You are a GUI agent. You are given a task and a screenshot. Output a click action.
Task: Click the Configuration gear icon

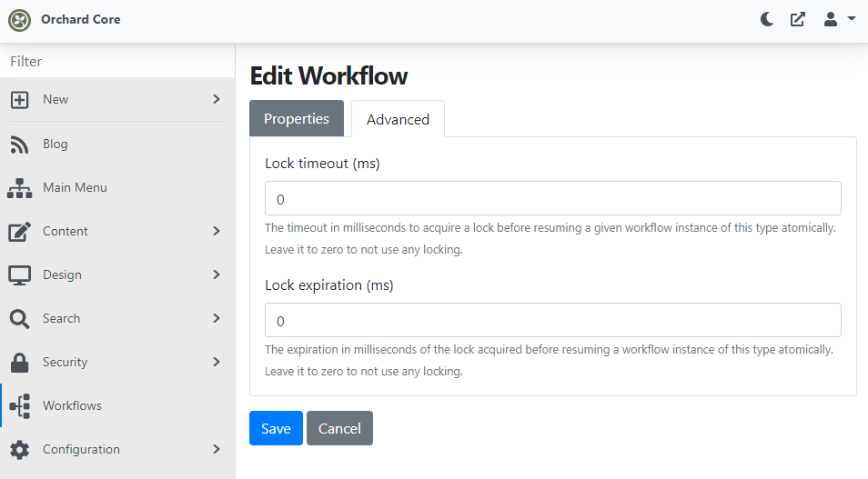[x=19, y=450]
